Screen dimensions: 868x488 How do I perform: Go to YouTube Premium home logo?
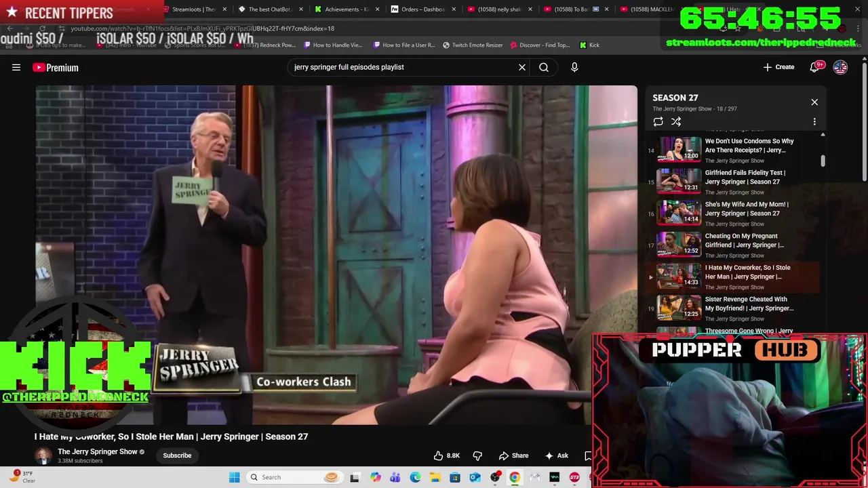click(55, 67)
